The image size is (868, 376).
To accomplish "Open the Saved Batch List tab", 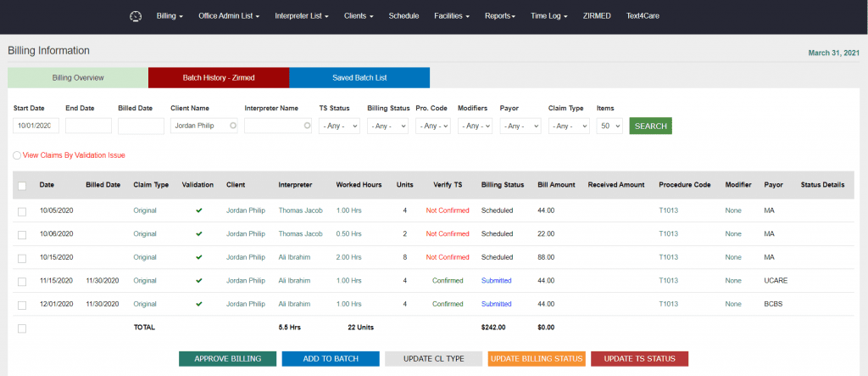I will click(x=359, y=78).
